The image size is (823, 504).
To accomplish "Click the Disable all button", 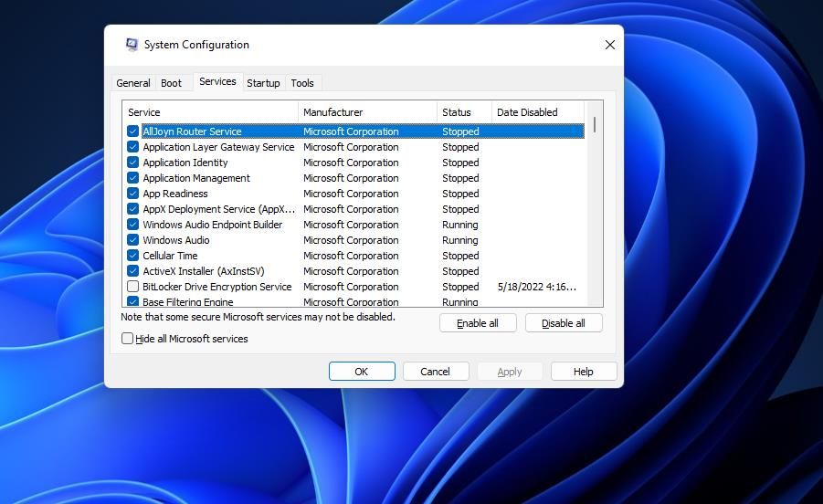I will (564, 323).
